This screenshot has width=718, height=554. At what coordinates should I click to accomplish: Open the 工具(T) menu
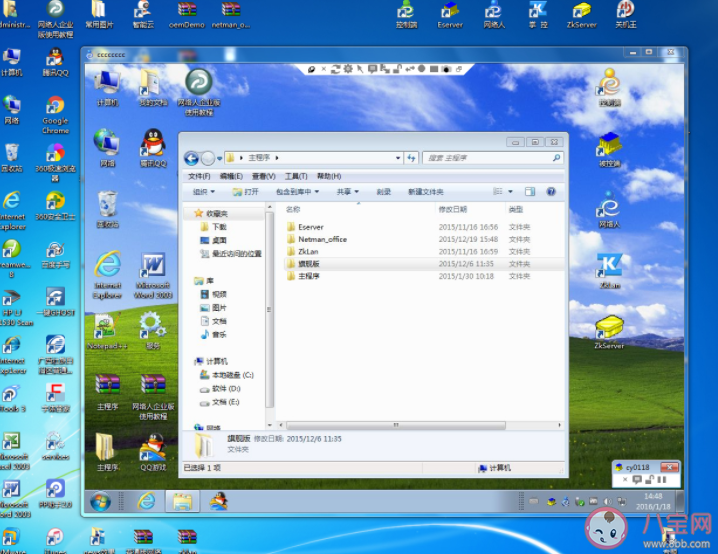tap(296, 175)
